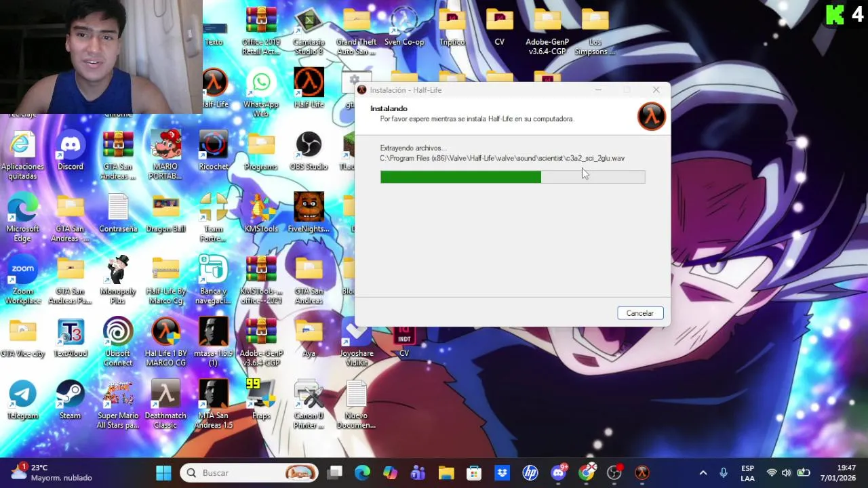The height and width of the screenshot is (488, 868).
Task: Open the Nuevo Documen... text file
Action: (356, 405)
